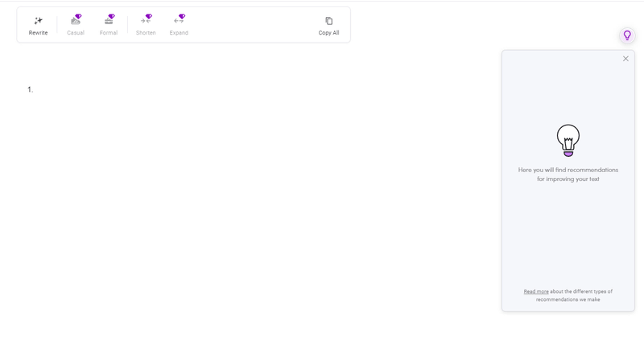Click the Shorten label in toolbar
644x362 pixels.
(x=146, y=33)
